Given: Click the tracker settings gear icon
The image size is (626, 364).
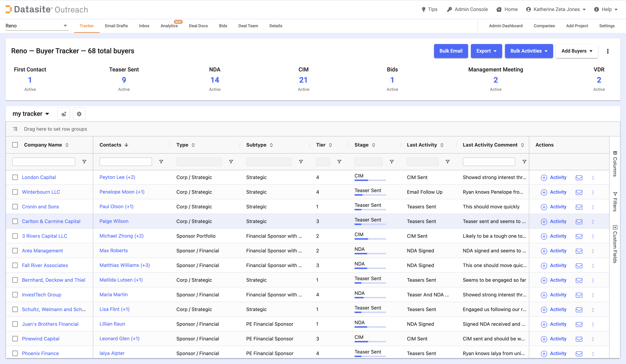Looking at the screenshot, I should coord(79,114).
